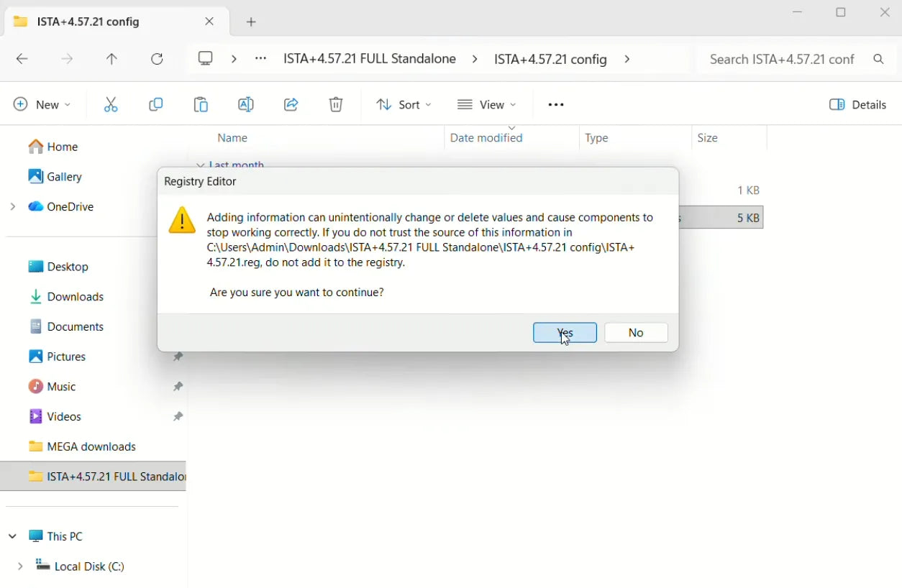The height and width of the screenshot is (588, 902).
Task: Click the Delete trash icon
Action: coord(336,105)
